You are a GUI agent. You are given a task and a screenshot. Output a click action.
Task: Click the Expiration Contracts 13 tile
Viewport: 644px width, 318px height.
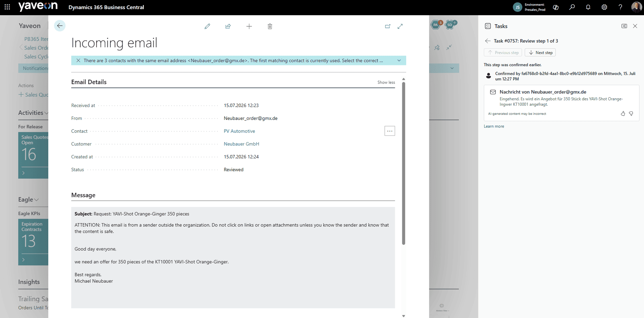click(33, 242)
